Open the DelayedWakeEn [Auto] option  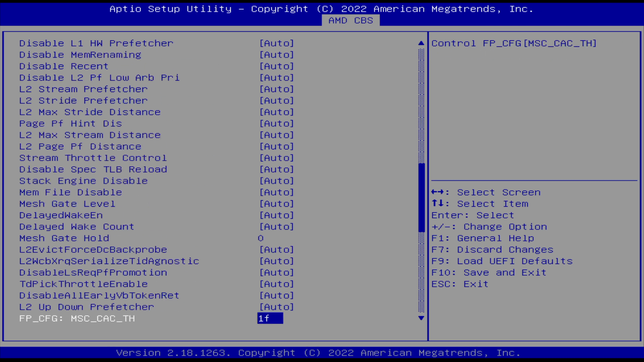point(277,216)
